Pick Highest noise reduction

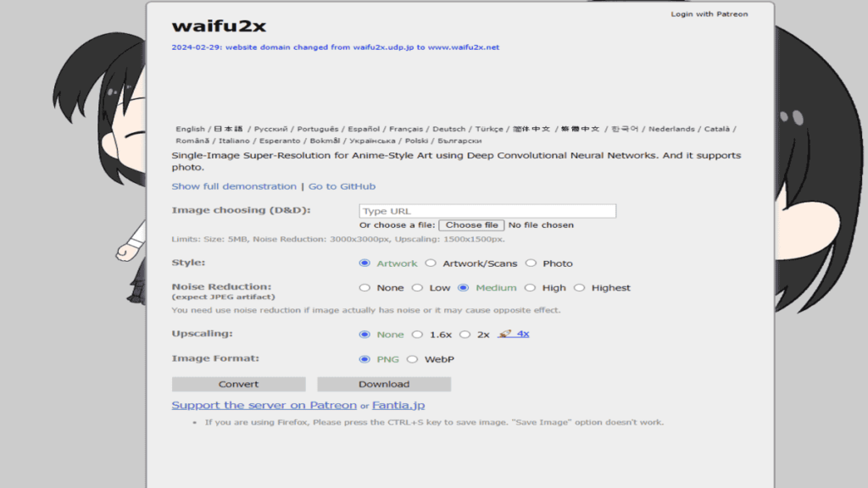pos(580,288)
